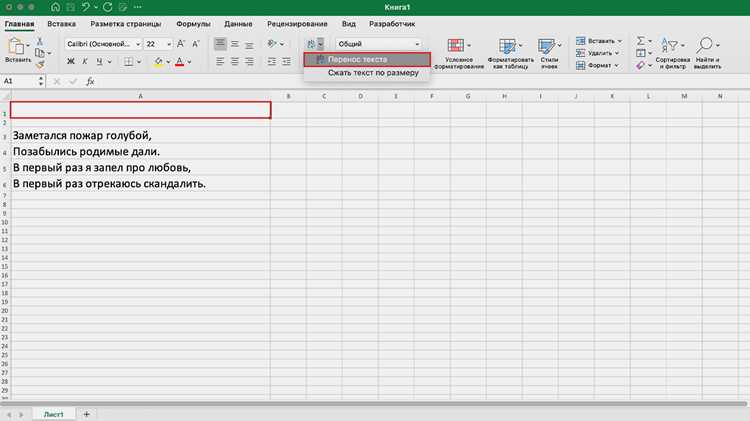750x421 pixels.
Task: Click the text orientation icon
Action: (273, 44)
